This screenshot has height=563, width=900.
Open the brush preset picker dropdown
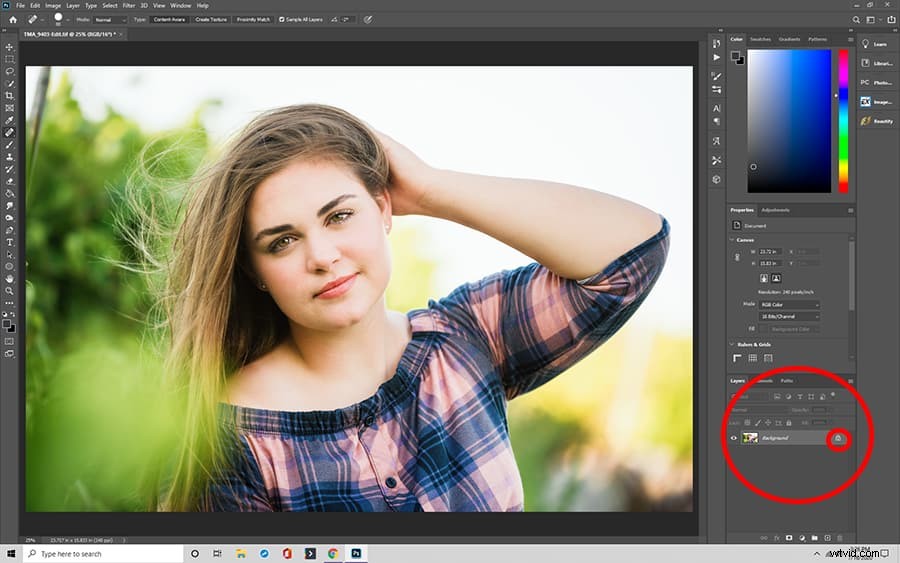pyautogui.click(x=68, y=20)
